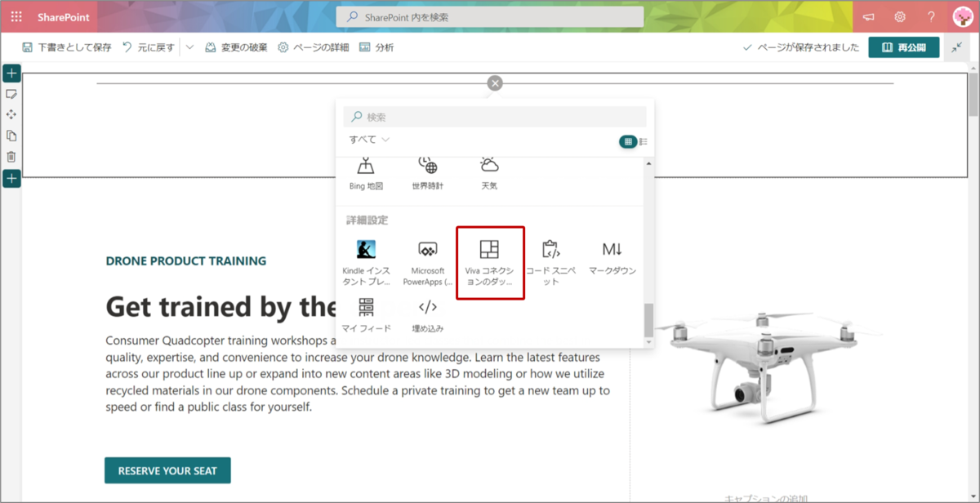Add a section with the lower plus button
This screenshot has height=503, width=980.
(x=11, y=178)
